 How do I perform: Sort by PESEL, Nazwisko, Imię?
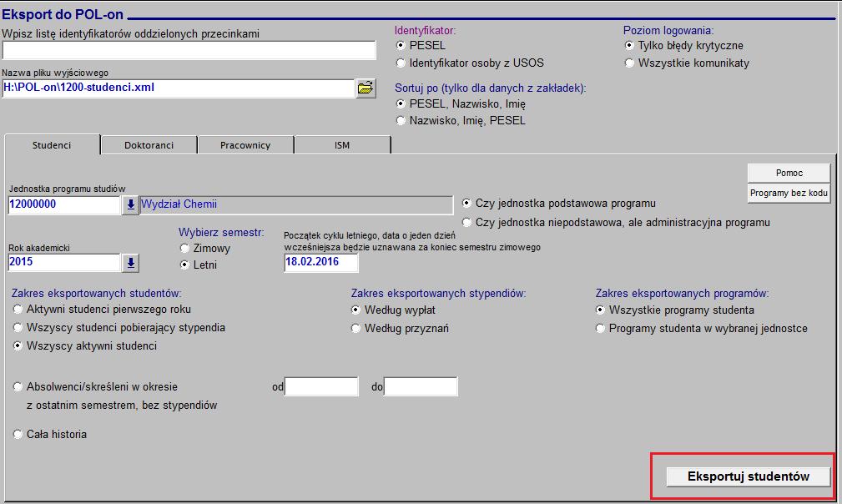coord(401,103)
